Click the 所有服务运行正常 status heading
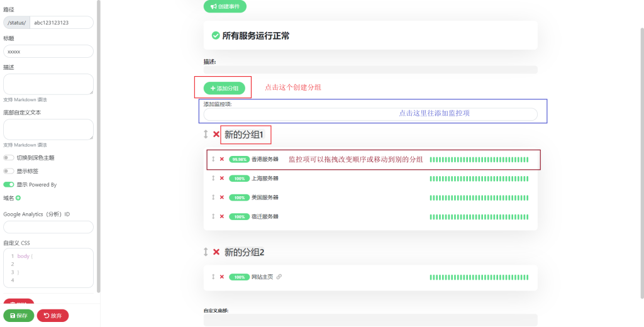The width and height of the screenshot is (644, 327). click(x=256, y=36)
